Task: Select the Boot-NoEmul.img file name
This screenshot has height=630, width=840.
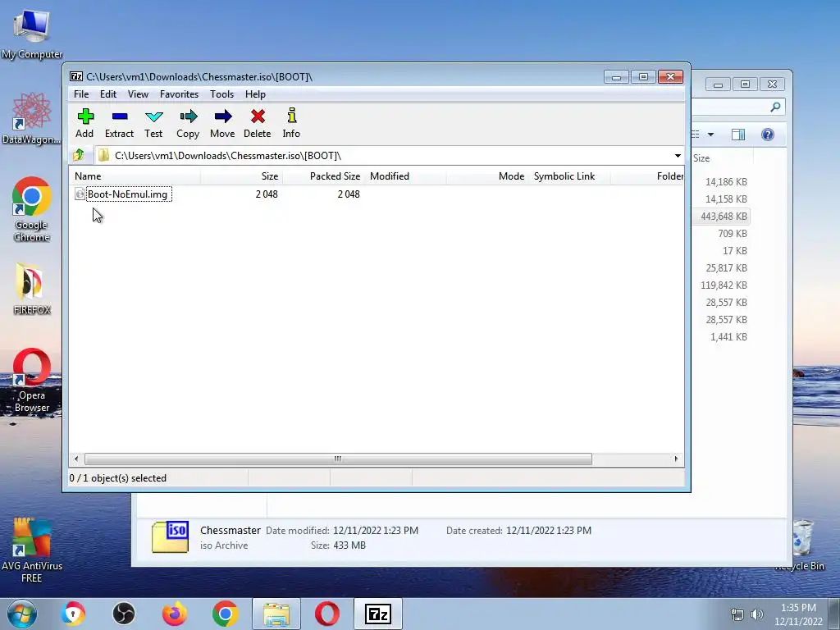Action: (128, 194)
